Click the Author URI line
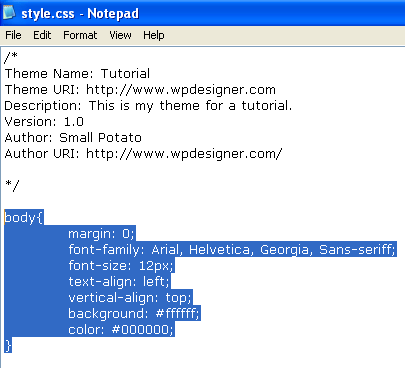This screenshot has height=368, width=405. click(x=143, y=154)
